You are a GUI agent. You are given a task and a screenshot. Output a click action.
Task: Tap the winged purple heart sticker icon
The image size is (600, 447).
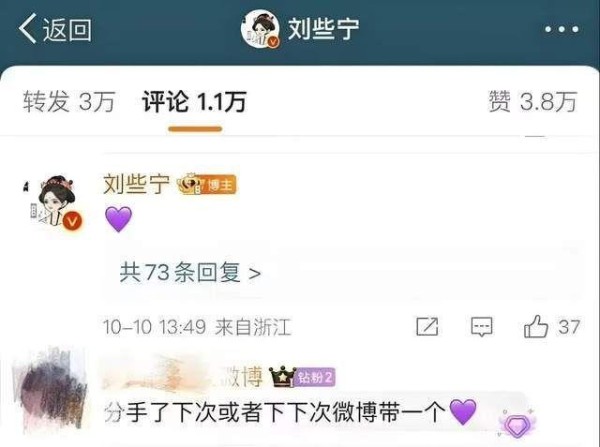click(517, 423)
